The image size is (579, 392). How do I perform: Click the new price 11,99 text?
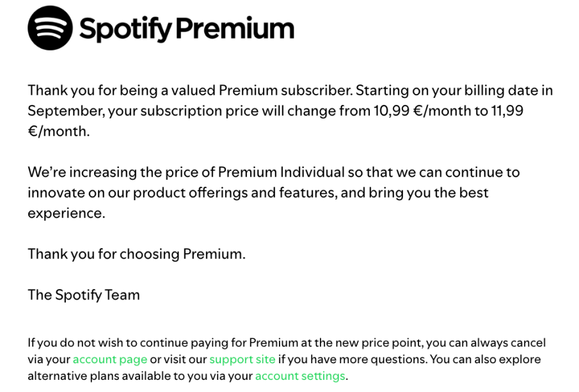point(507,111)
